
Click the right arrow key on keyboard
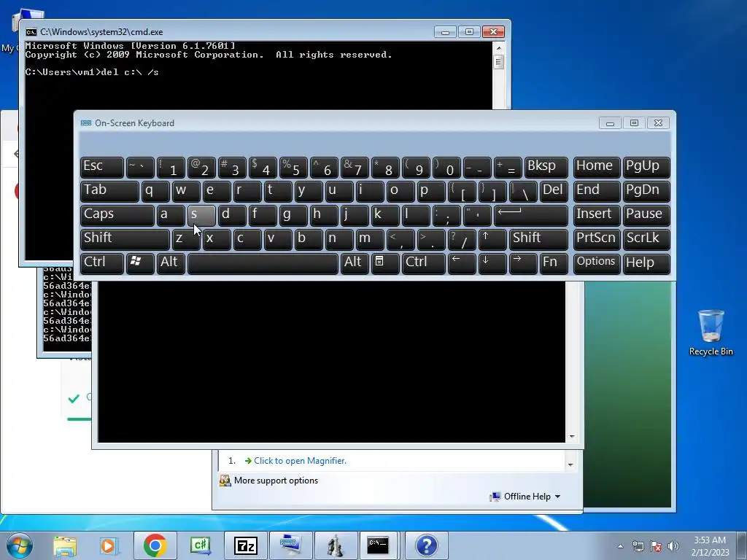pyautogui.click(x=522, y=263)
